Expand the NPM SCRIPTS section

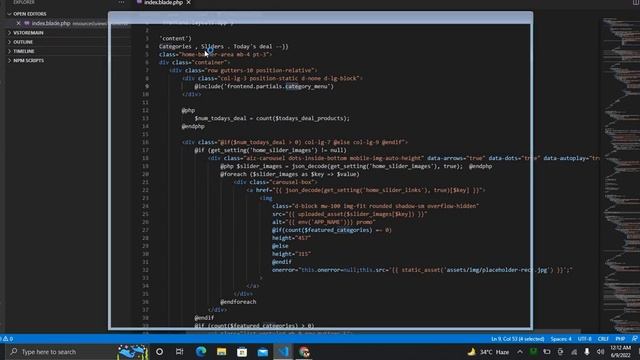(x=25, y=60)
